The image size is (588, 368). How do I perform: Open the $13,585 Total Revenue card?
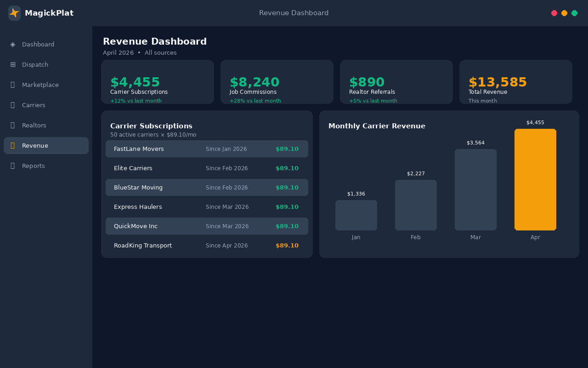pyautogui.click(x=516, y=82)
